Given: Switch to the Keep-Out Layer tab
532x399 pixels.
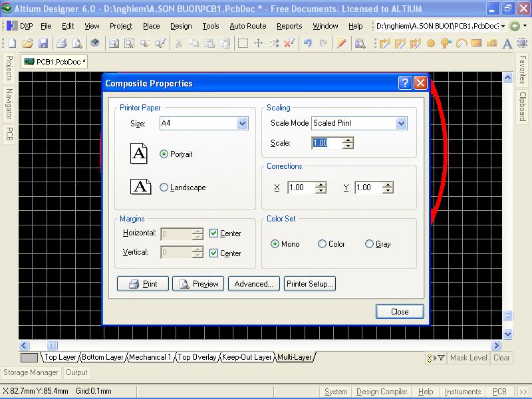Looking at the screenshot, I should click(x=247, y=357).
